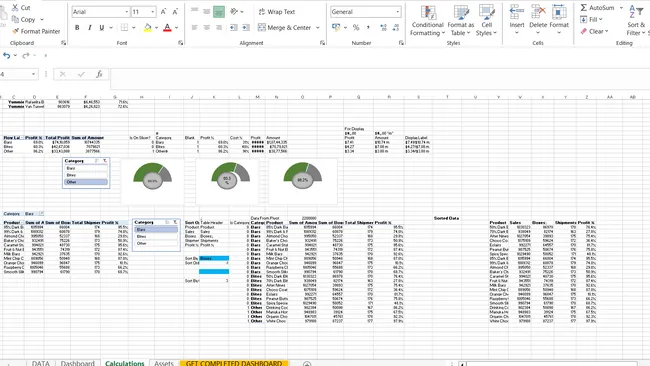650x366 pixels.
Task: Apply the red font color
Action: pos(167,27)
